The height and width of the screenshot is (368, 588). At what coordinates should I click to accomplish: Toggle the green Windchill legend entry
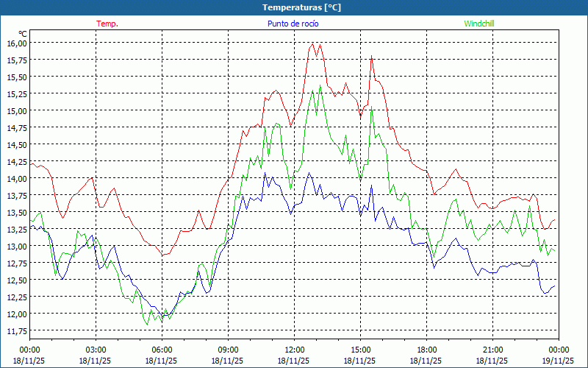pos(479,24)
